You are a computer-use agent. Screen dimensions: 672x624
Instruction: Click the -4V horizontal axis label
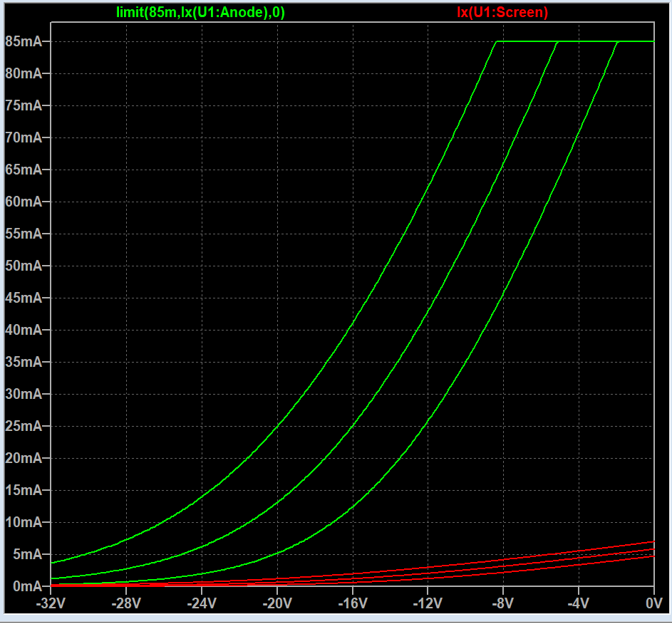(x=578, y=603)
